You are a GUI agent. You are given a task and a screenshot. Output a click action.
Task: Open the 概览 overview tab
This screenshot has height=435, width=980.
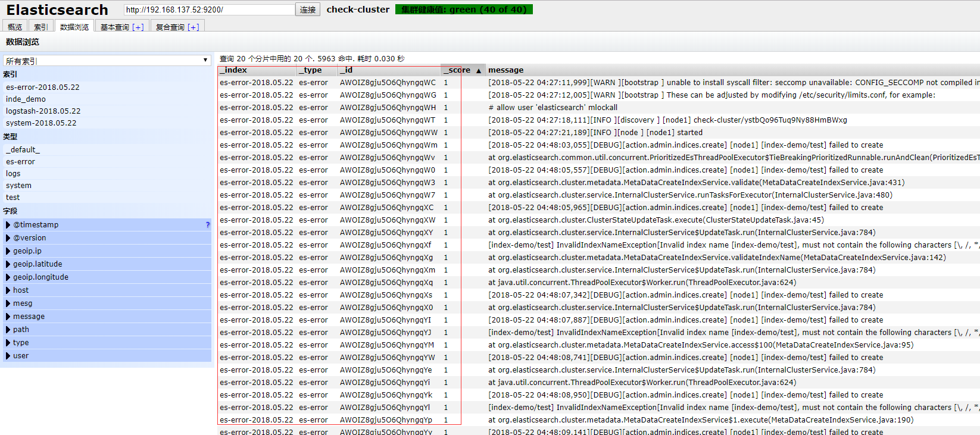tap(15, 27)
